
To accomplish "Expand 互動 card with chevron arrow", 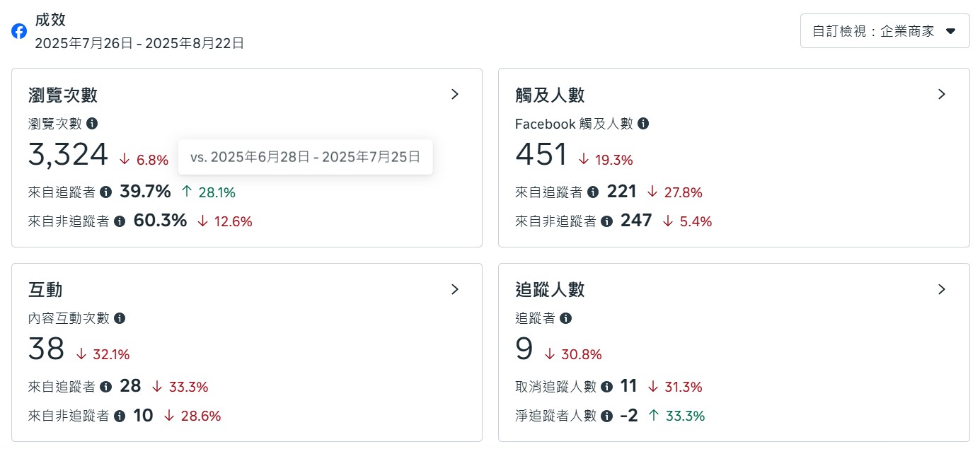I will (x=455, y=289).
